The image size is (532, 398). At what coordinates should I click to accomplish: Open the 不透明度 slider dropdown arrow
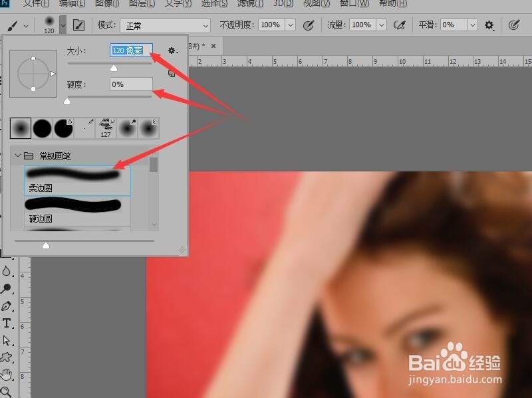click(291, 25)
